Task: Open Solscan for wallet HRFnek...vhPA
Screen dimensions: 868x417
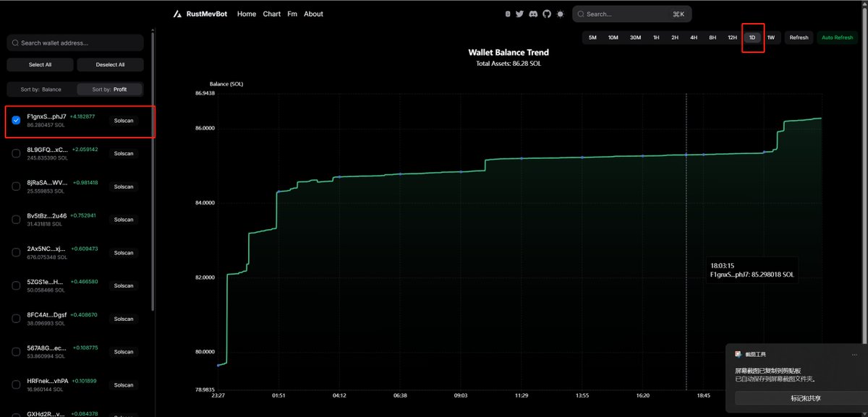Action: tap(124, 385)
